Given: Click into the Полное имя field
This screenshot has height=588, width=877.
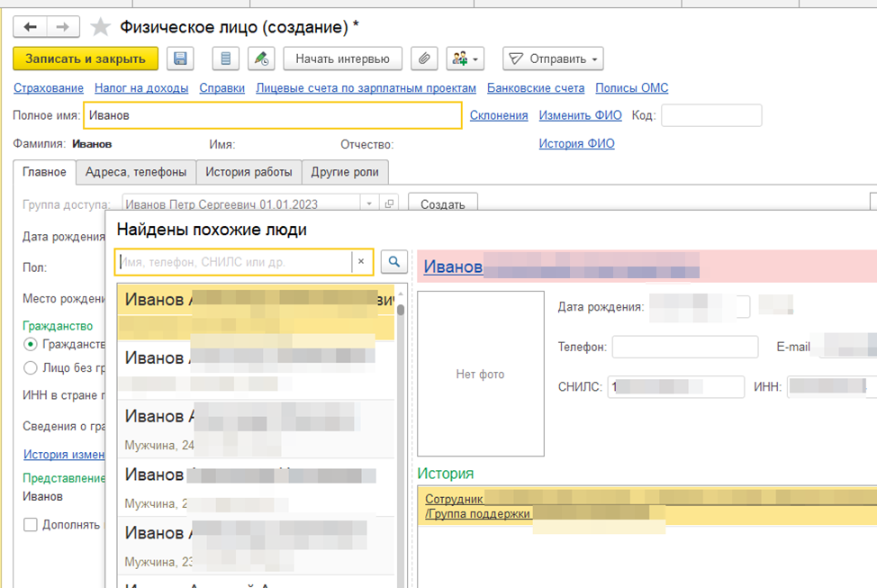Looking at the screenshot, I should pos(273,115).
